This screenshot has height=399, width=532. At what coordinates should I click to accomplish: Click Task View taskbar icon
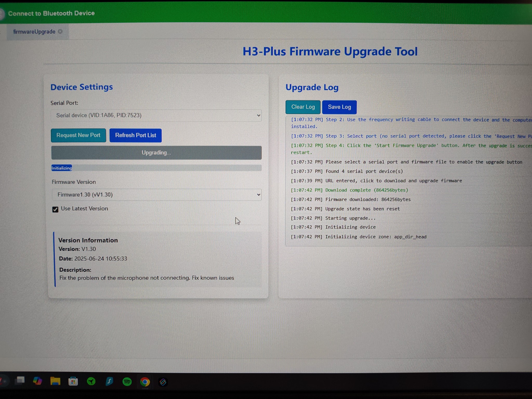20,380
